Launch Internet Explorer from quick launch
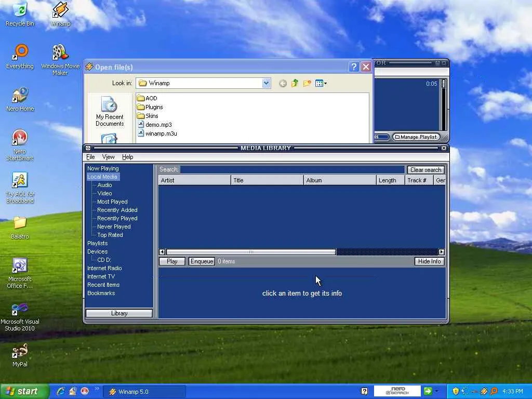This screenshot has width=532, height=399. coord(61,391)
